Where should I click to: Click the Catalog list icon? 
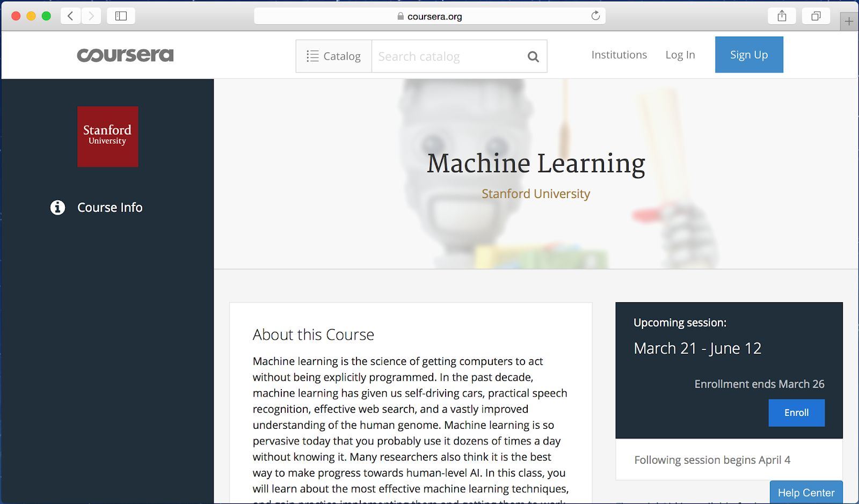(312, 56)
